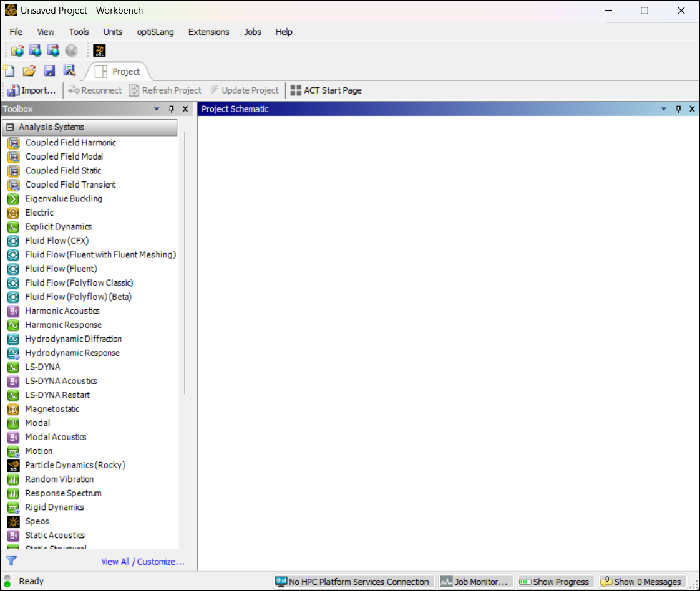Image resolution: width=700 pixels, height=591 pixels.
Task: Open the ACT Start Page
Action: click(x=326, y=90)
